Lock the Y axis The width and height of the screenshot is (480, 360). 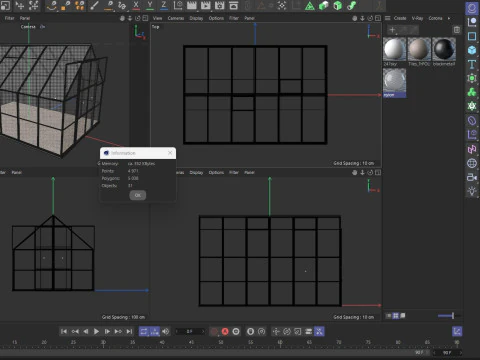(x=150, y=5)
